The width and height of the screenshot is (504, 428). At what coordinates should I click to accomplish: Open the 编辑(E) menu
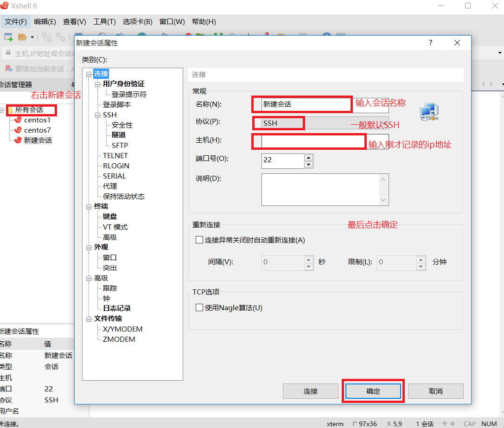pyautogui.click(x=45, y=21)
